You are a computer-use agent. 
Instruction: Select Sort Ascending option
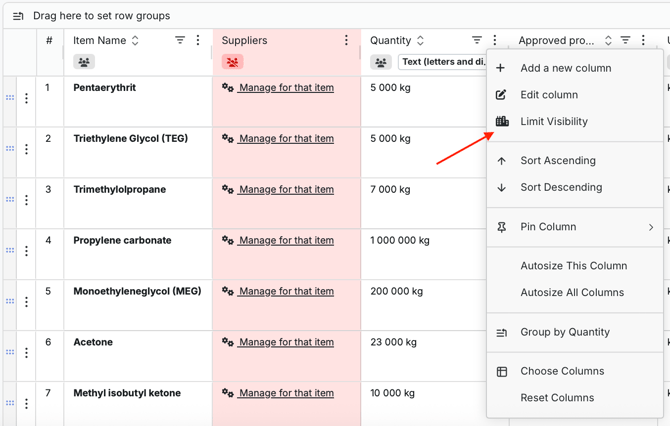click(x=575, y=161)
